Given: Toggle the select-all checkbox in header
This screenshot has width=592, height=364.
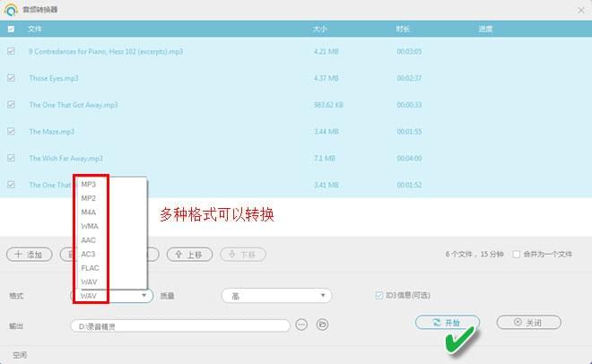Looking at the screenshot, I should point(11,29).
